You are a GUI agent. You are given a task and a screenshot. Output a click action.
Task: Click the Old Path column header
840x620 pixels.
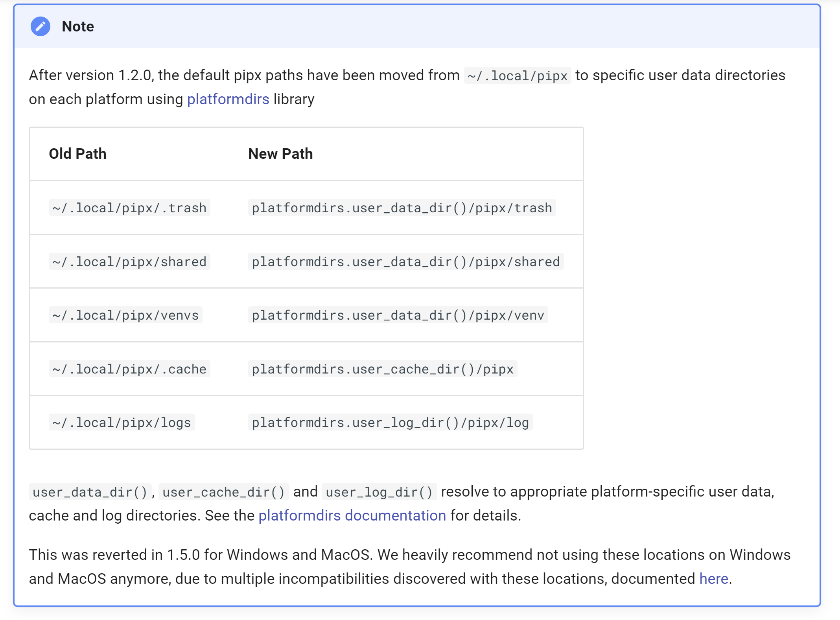coord(77,154)
